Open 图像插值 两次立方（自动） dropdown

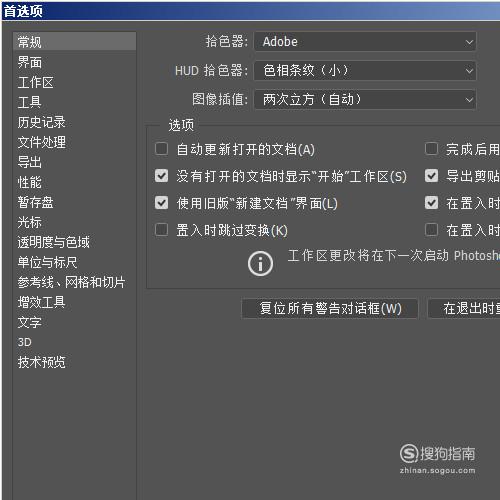pyautogui.click(x=365, y=99)
